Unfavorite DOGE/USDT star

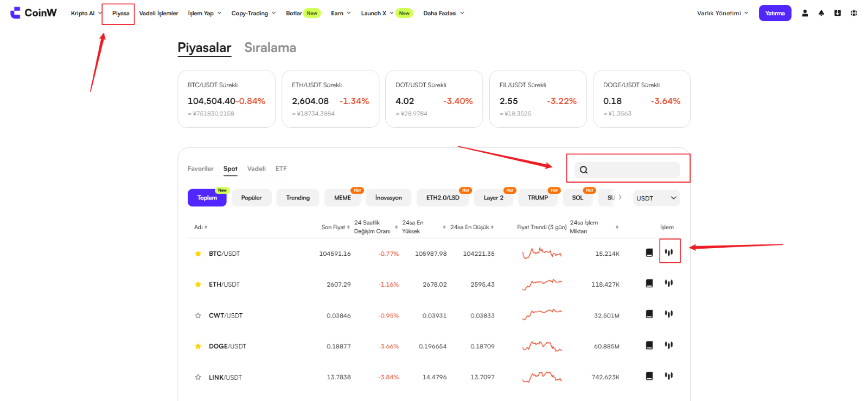click(198, 346)
